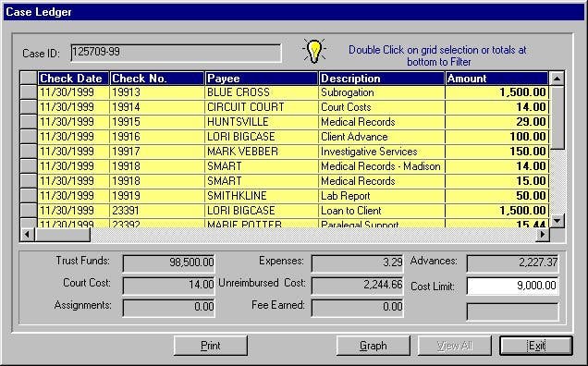The image size is (588, 366).
Task: Click the horizontal scroll right arrow
Action: [543, 235]
